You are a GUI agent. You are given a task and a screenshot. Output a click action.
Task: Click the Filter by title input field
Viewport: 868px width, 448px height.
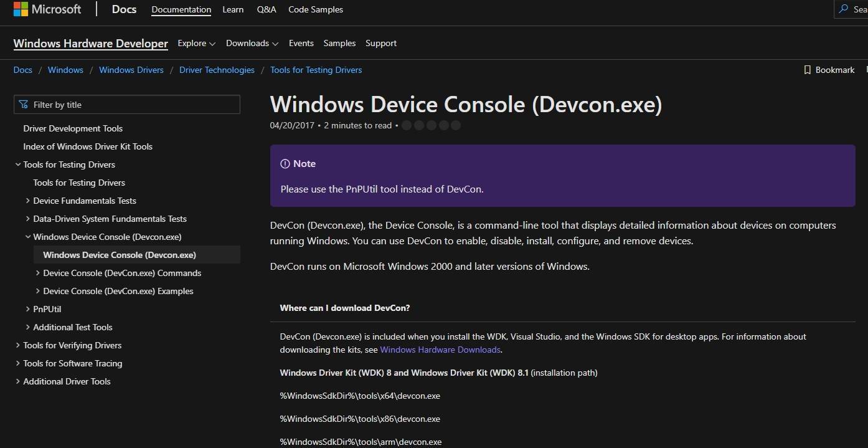tap(131, 105)
